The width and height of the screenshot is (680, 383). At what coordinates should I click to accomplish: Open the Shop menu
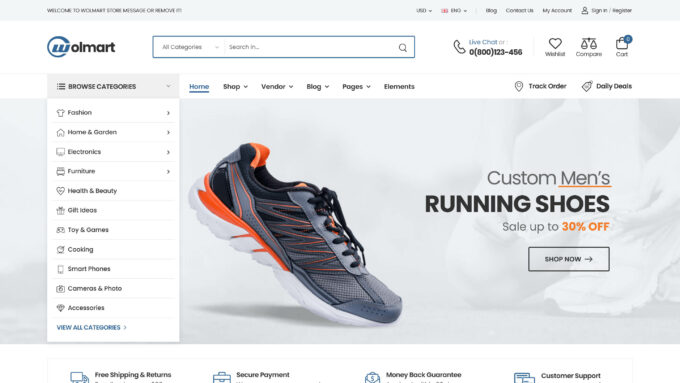coord(235,87)
